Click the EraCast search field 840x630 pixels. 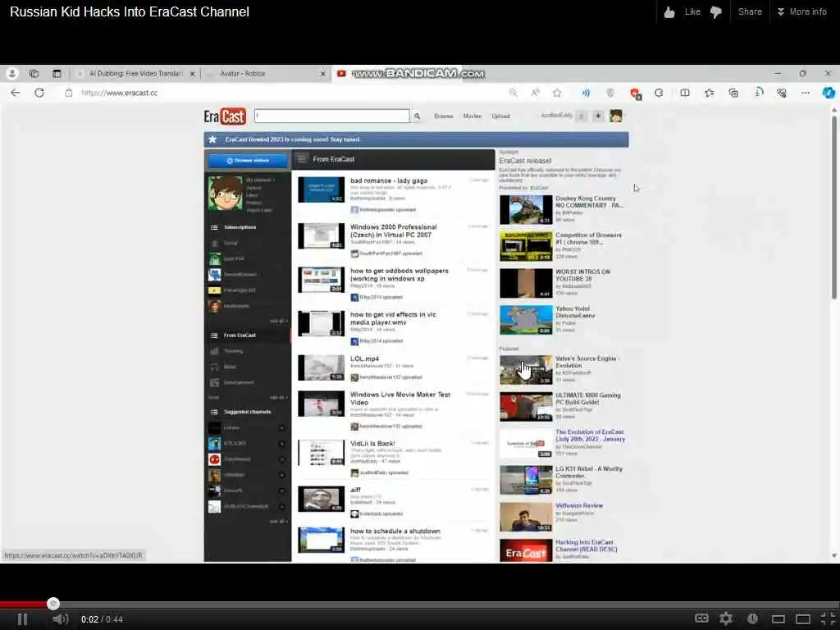coord(332,116)
